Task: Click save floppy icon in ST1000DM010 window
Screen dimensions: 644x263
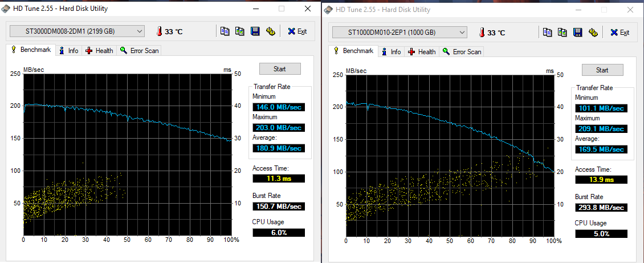Action: (578, 33)
